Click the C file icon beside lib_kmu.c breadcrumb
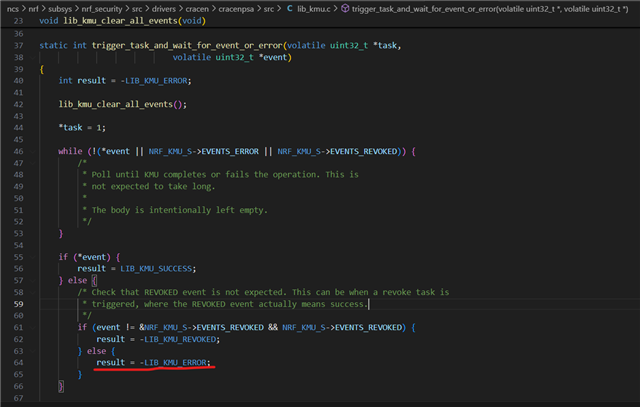The height and width of the screenshot is (407, 640). coord(289,8)
